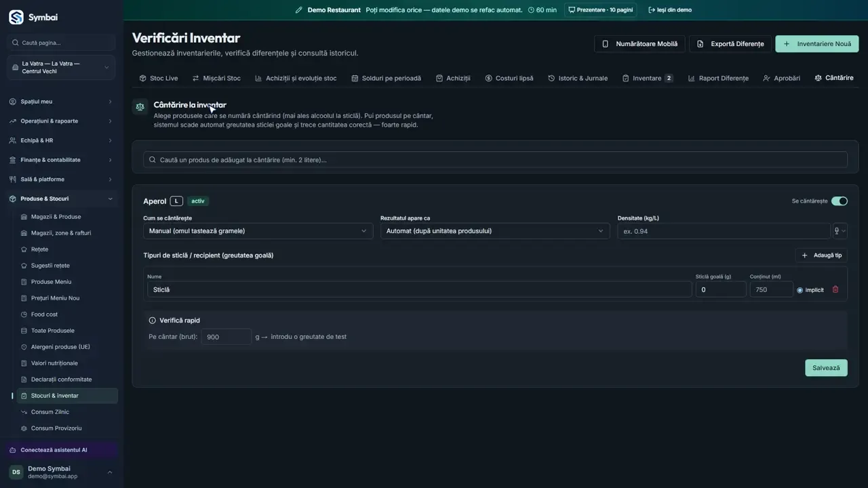
Task: Open the density preset dropdown with glass icon
Action: click(x=840, y=231)
